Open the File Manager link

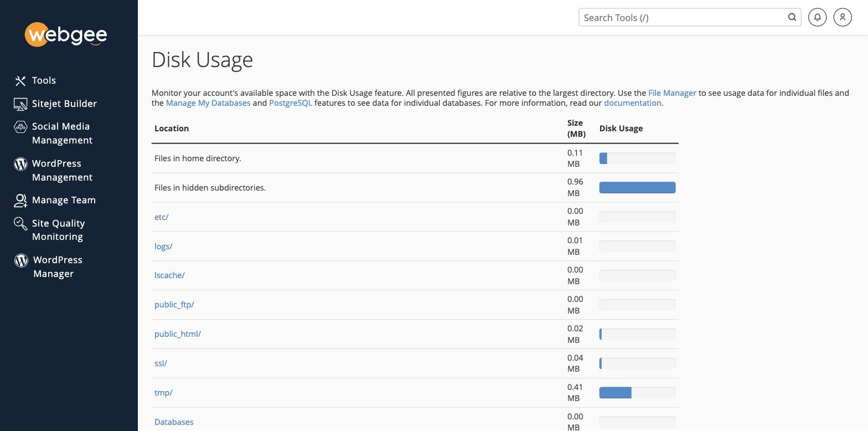pyautogui.click(x=672, y=93)
